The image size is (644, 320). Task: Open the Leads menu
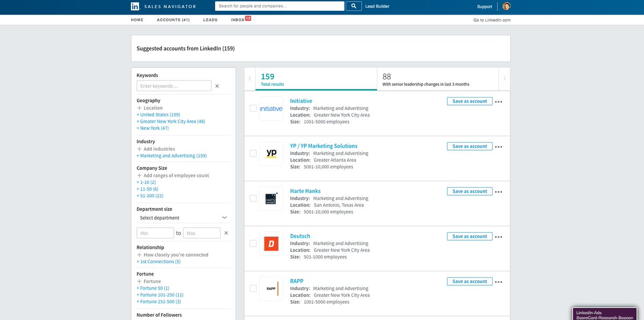point(210,20)
